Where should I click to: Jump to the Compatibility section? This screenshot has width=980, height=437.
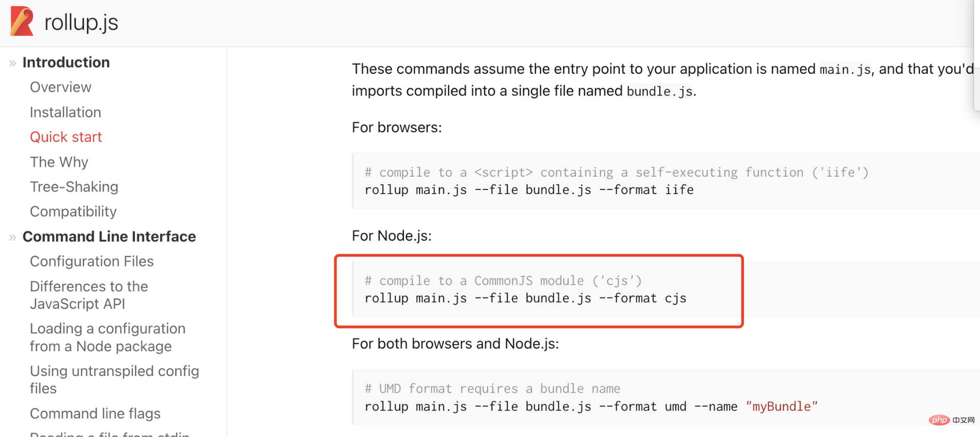[x=73, y=211]
